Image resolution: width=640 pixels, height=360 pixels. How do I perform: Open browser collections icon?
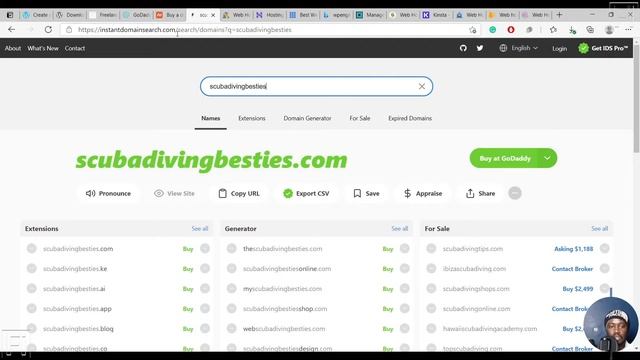pos(590,30)
